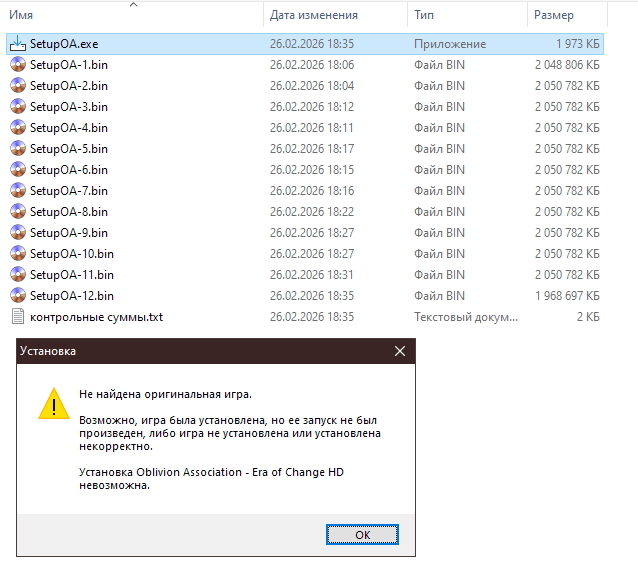This screenshot has width=638, height=570.
Task: Click the 26.02.2026 18:16 date cell
Action: pyautogui.click(x=312, y=191)
